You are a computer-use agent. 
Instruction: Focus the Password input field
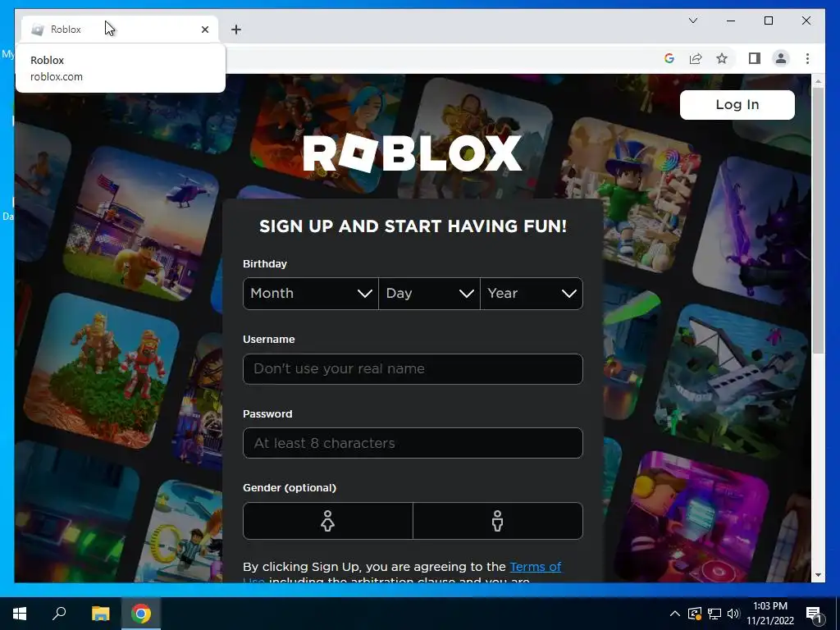413,443
